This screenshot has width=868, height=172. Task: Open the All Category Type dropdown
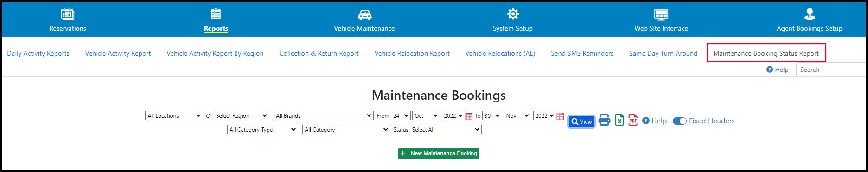pos(262,130)
